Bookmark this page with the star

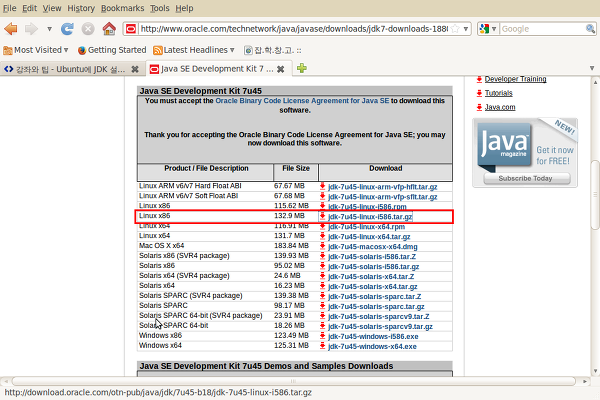455,29
